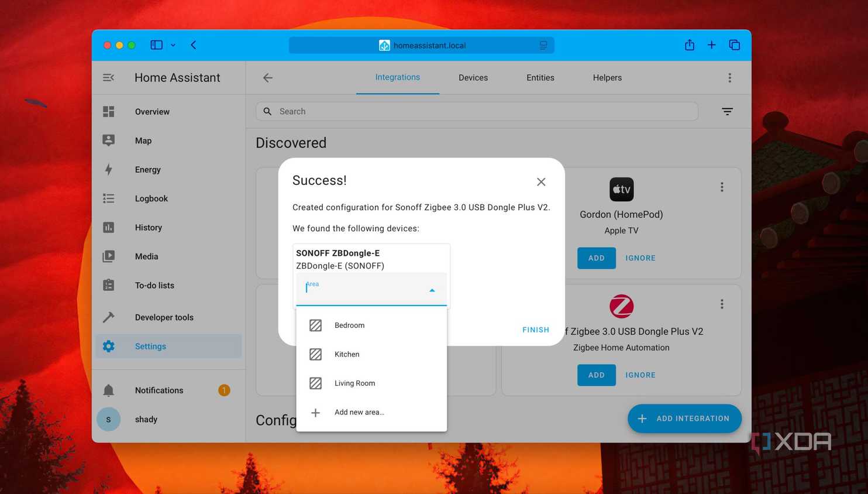The height and width of the screenshot is (494, 868).
Task: Collapse the Area dropdown arrow
Action: click(432, 290)
